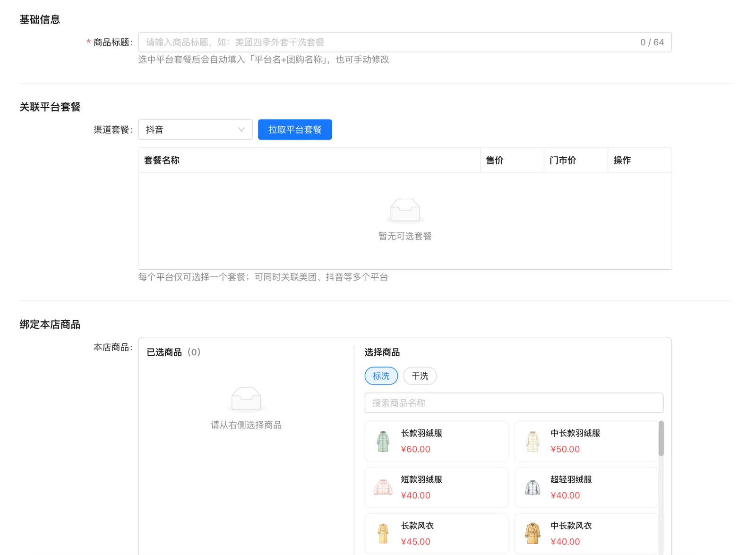Click the 已选商品 (0) heading
756x555 pixels.
pos(173,352)
